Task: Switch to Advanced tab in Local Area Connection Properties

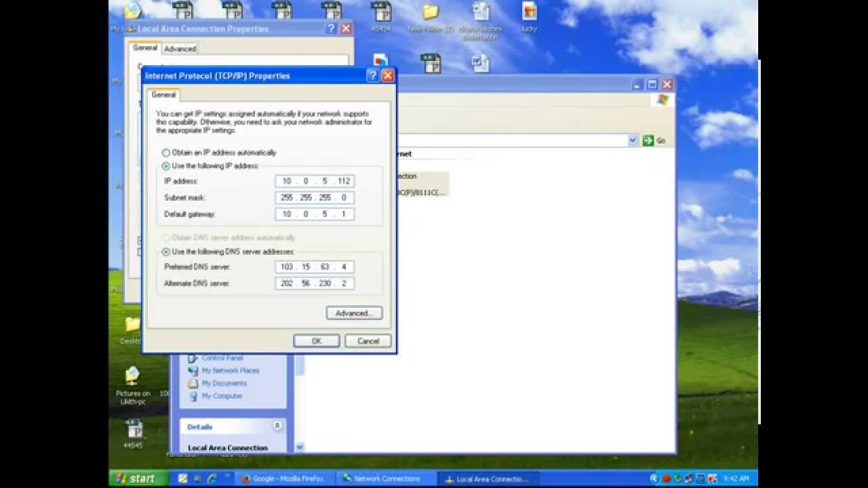Action: tap(180, 49)
